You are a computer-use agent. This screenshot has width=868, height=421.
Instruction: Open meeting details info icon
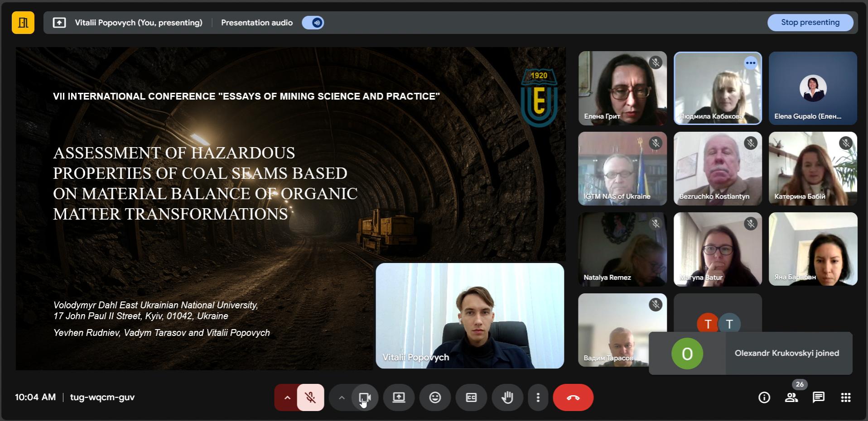point(764,397)
